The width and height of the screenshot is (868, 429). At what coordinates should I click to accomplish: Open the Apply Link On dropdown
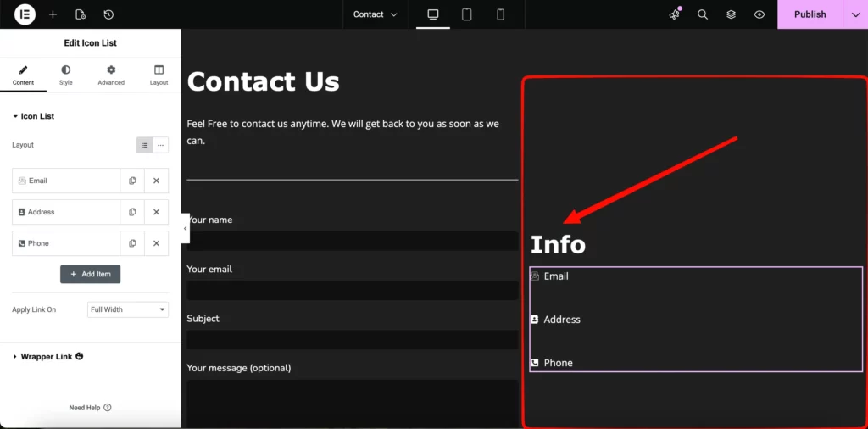coord(128,309)
